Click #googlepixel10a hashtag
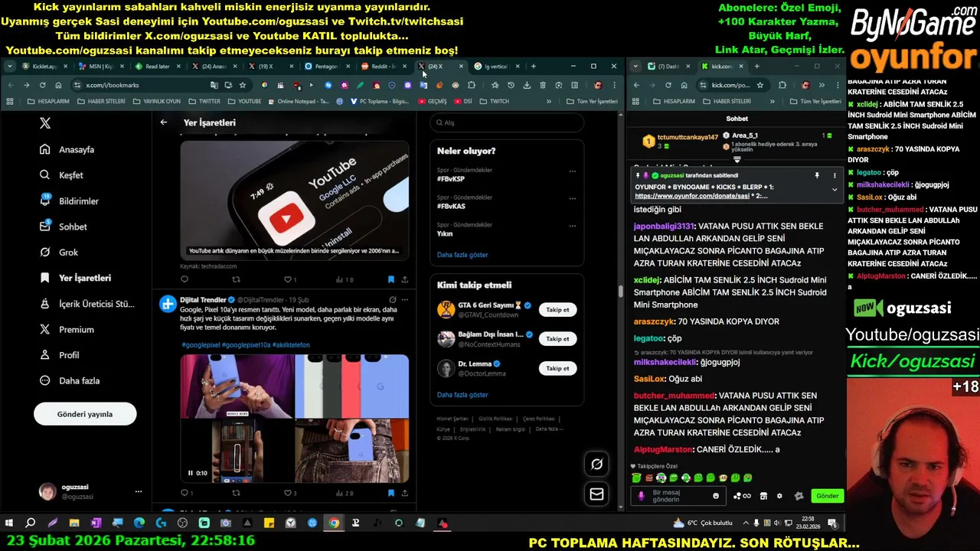Image resolution: width=980 pixels, height=551 pixels. tap(246, 345)
